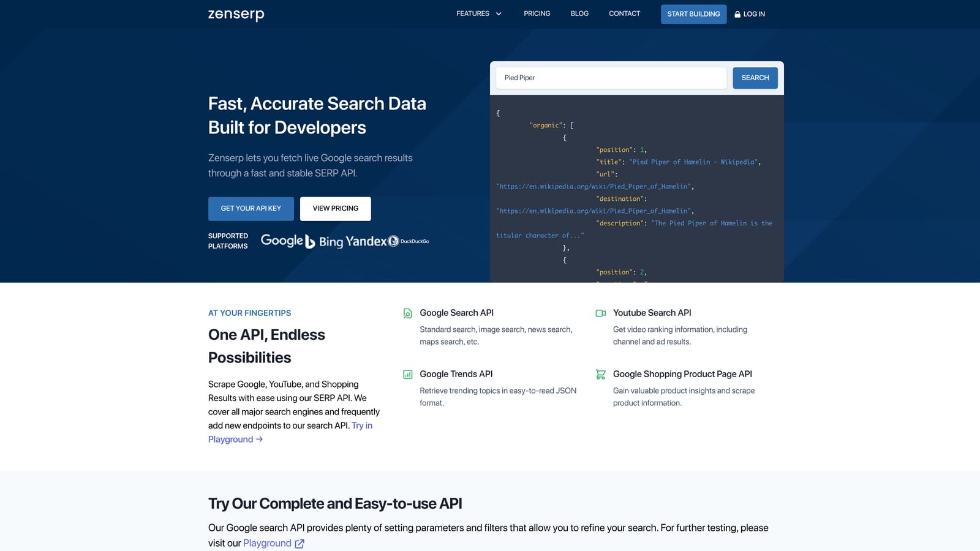Viewport: 980px width, 551px height.
Task: Click the Google platform logo
Action: click(282, 241)
